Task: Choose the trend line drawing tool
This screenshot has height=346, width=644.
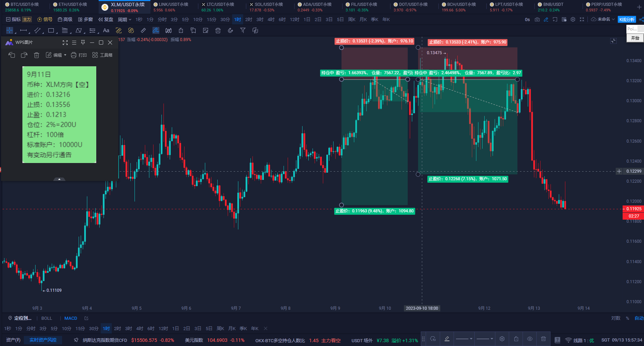Action: click(37, 30)
